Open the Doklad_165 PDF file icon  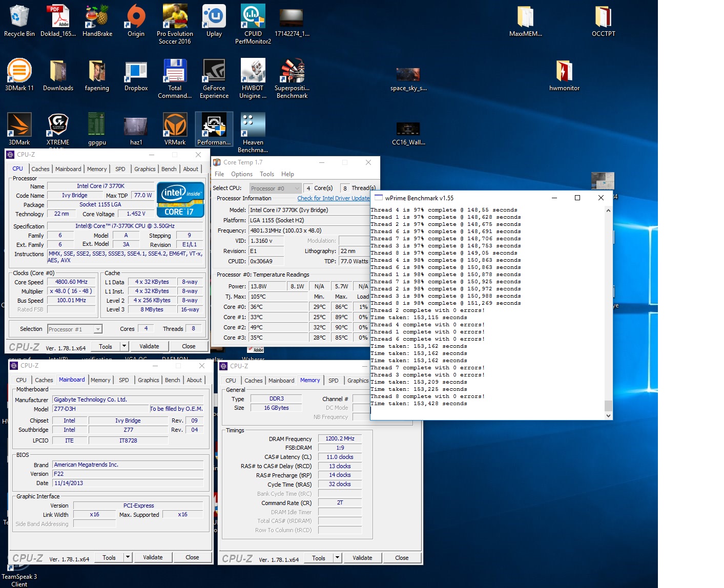coord(58,21)
